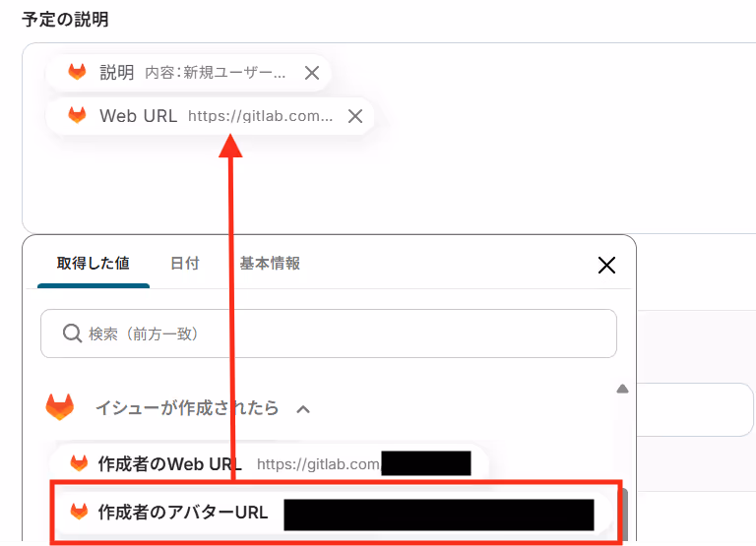Click the イシューが作成されたら heading
756x546 pixels.
point(188,407)
